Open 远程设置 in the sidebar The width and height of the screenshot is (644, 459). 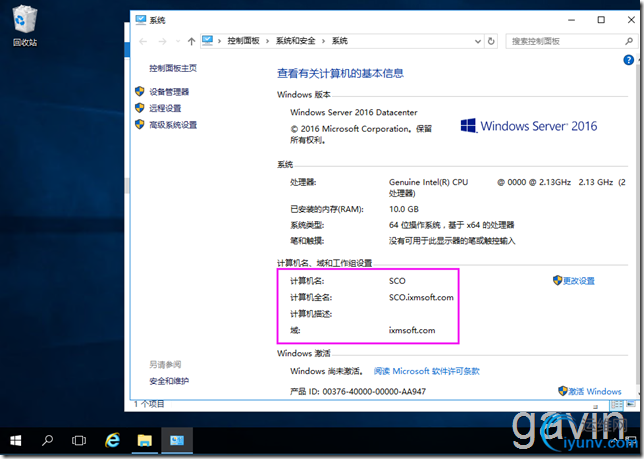pyautogui.click(x=165, y=108)
